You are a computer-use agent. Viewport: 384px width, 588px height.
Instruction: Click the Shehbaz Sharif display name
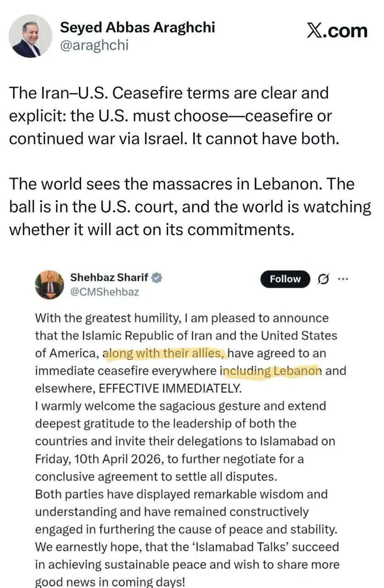coord(109,277)
